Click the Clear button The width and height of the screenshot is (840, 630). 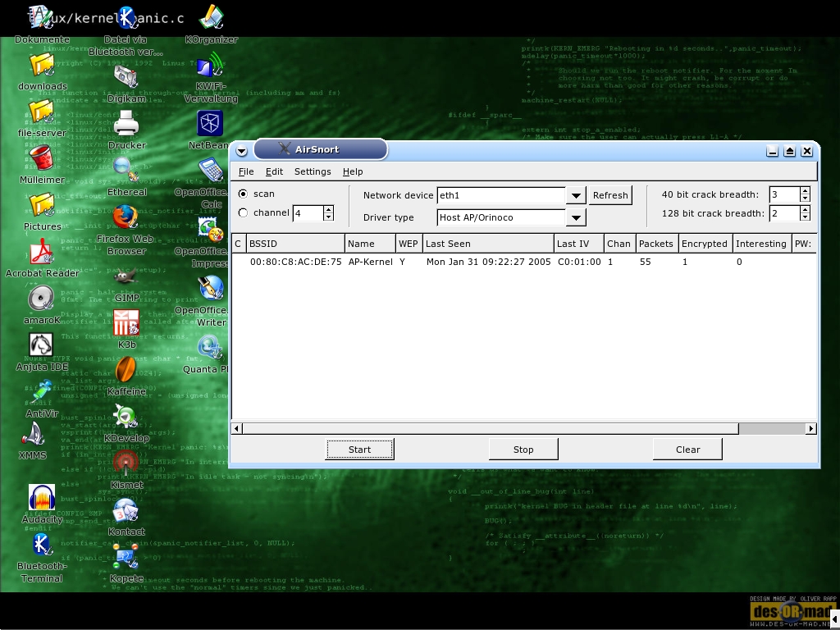coord(687,450)
